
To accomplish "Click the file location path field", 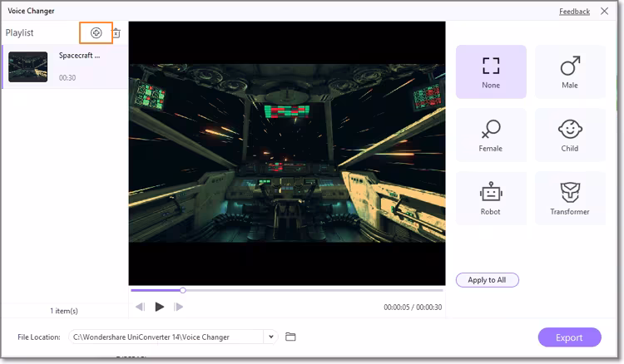I will 166,337.
